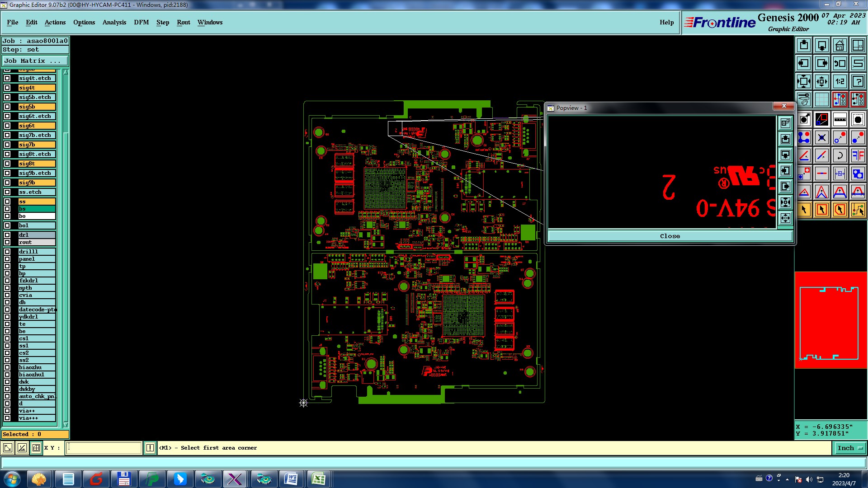The image size is (868, 488).
Task: Choose the rectangle area select tool
Action: pyautogui.click(x=821, y=210)
